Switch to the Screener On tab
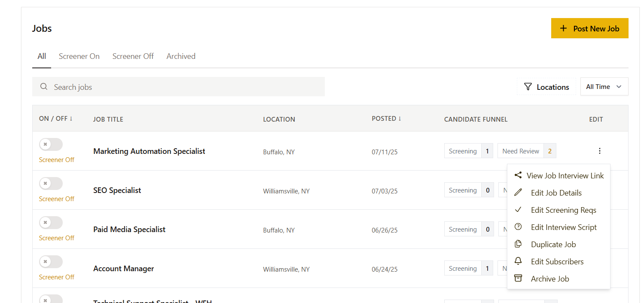Screen dimensions: 644x303 coord(79,56)
